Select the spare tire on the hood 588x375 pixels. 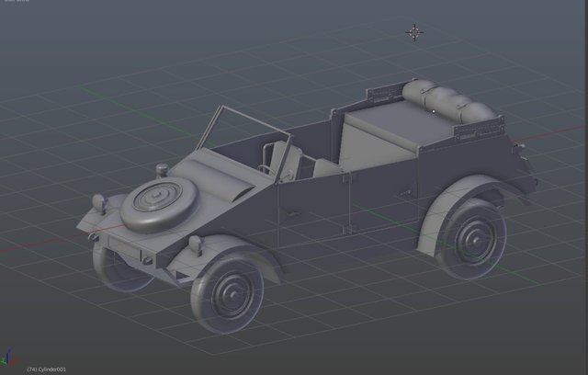click(154, 204)
